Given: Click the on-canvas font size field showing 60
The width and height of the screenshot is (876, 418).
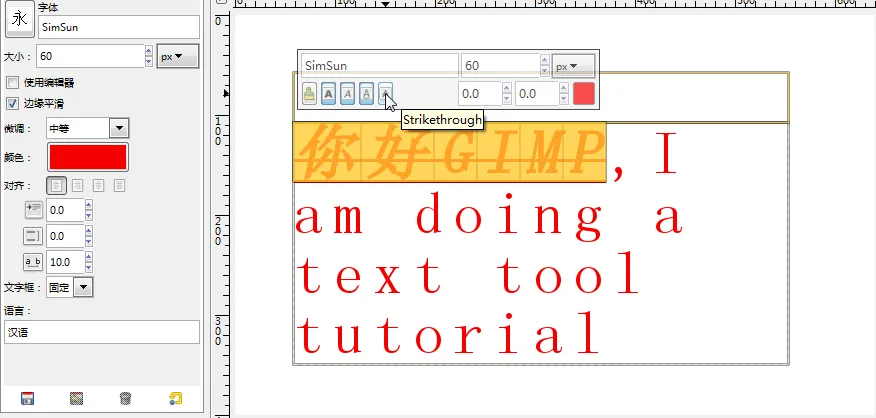Looking at the screenshot, I should click(500, 65).
